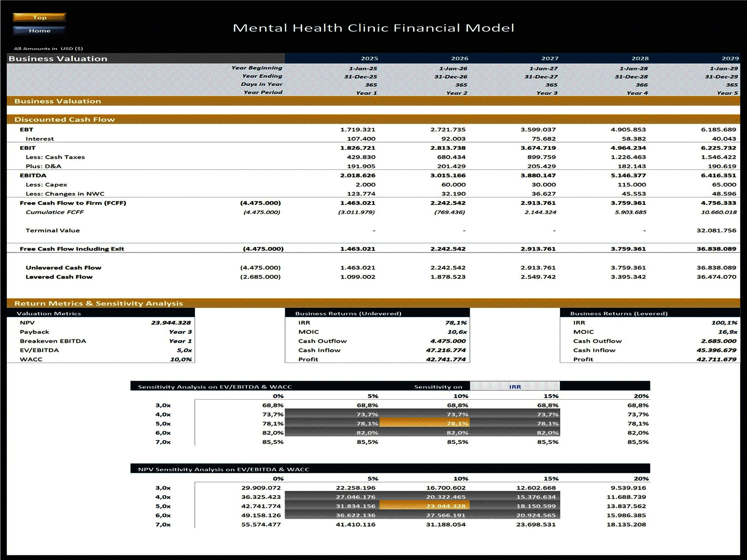Select highlighted NPV sensitivity cell 23.944.328
747x560 pixels.
coord(424,506)
